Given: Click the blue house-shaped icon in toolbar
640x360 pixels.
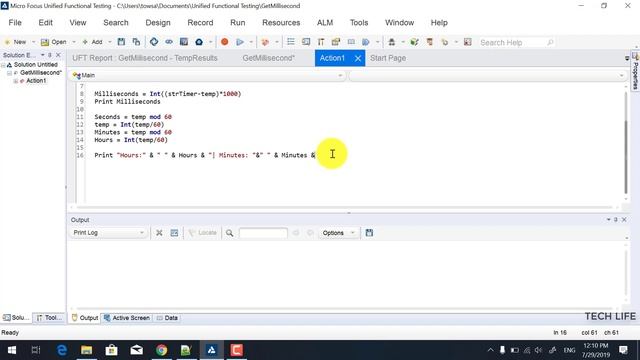Looking at the screenshot, I should (199, 42).
